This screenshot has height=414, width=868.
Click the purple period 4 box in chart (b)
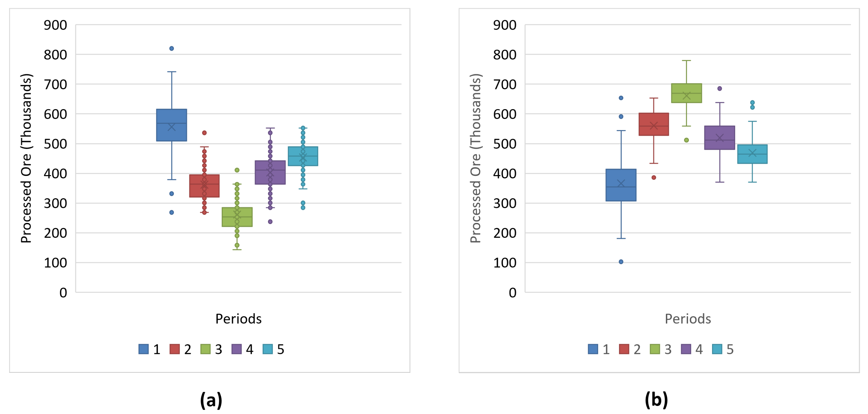(x=720, y=138)
